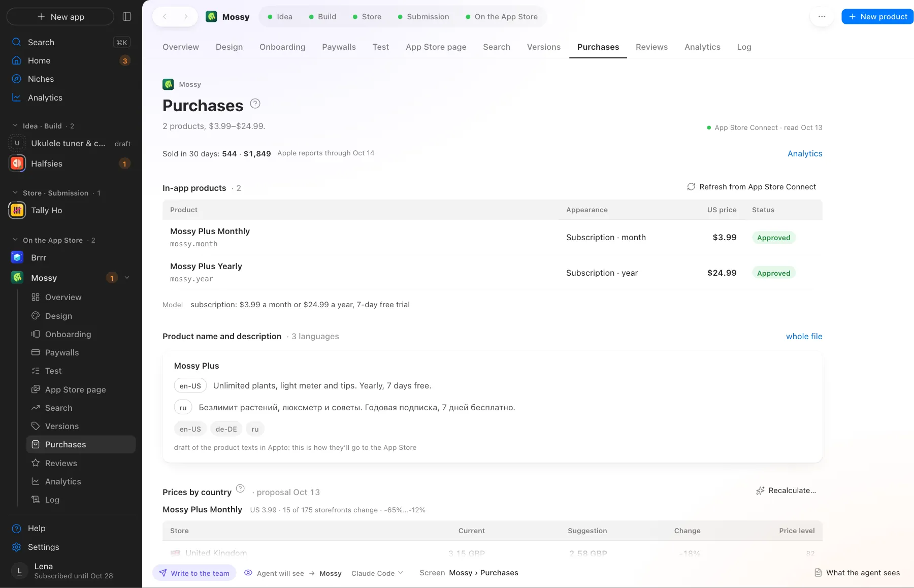The height and width of the screenshot is (588, 914).
Task: Click the New product button
Action: [x=877, y=17]
